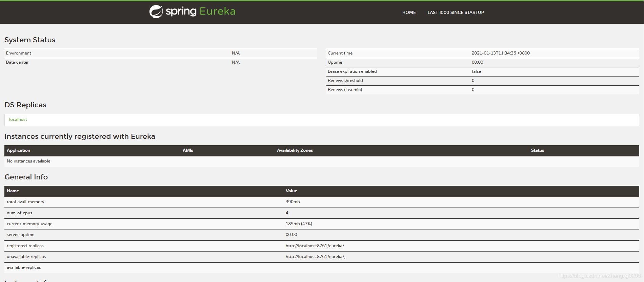Click the unavailable-replicas eureka URL value

[x=315, y=257]
